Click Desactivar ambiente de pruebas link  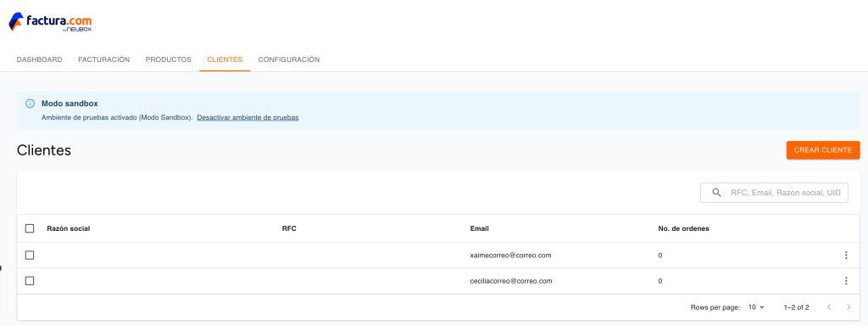point(248,117)
